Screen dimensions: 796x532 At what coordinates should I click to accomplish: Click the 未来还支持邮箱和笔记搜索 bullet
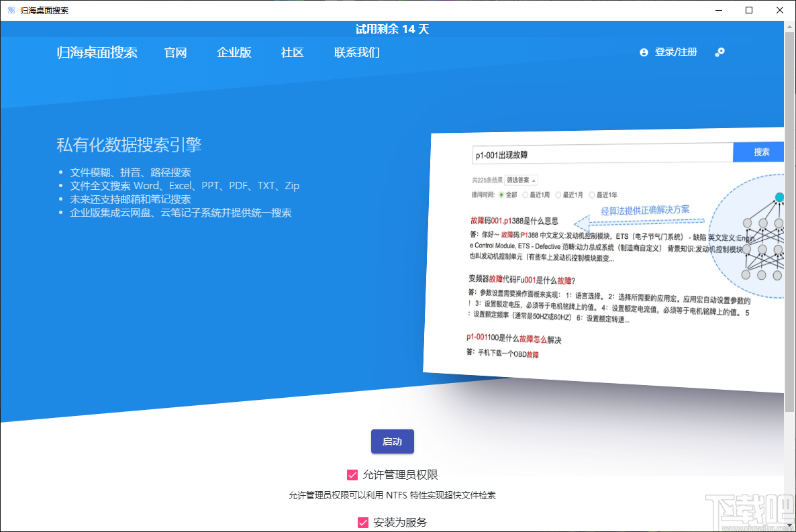point(130,199)
